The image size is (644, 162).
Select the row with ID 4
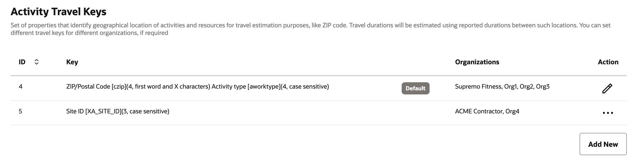(x=21, y=87)
